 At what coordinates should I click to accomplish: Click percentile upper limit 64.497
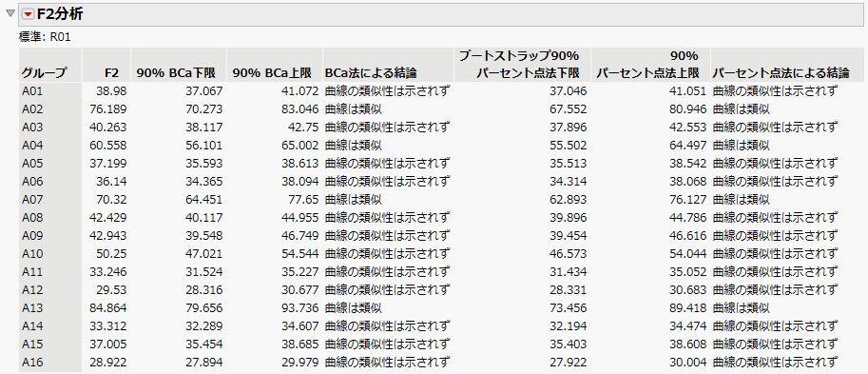[689, 146]
